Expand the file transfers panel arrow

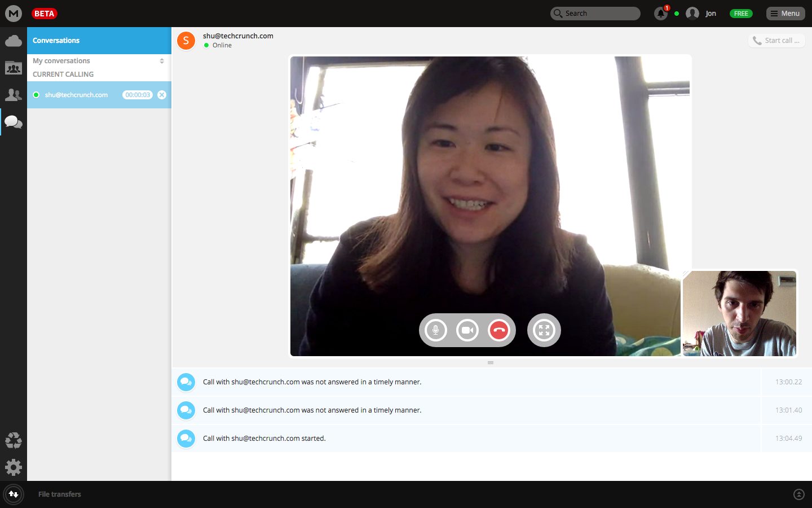tap(798, 494)
